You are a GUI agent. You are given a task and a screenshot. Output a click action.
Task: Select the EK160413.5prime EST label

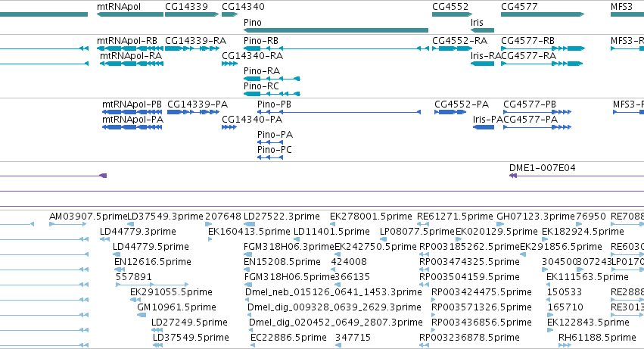(x=249, y=232)
